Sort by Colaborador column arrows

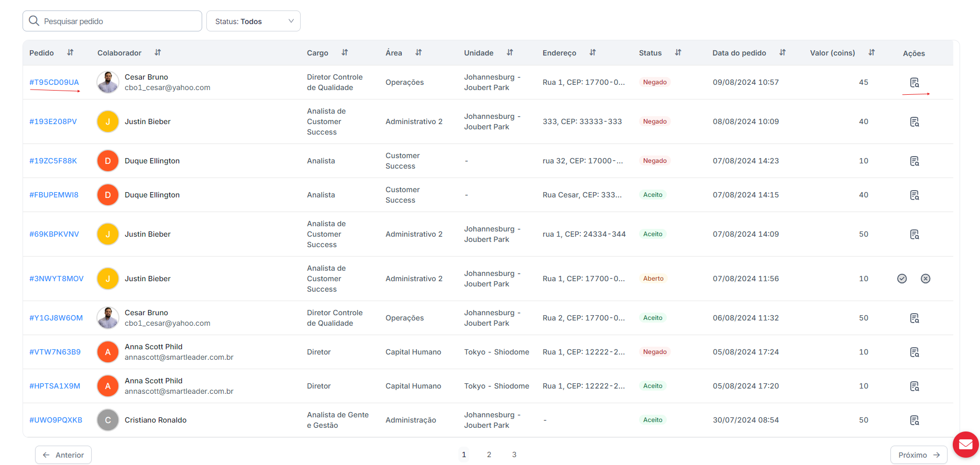pos(158,52)
